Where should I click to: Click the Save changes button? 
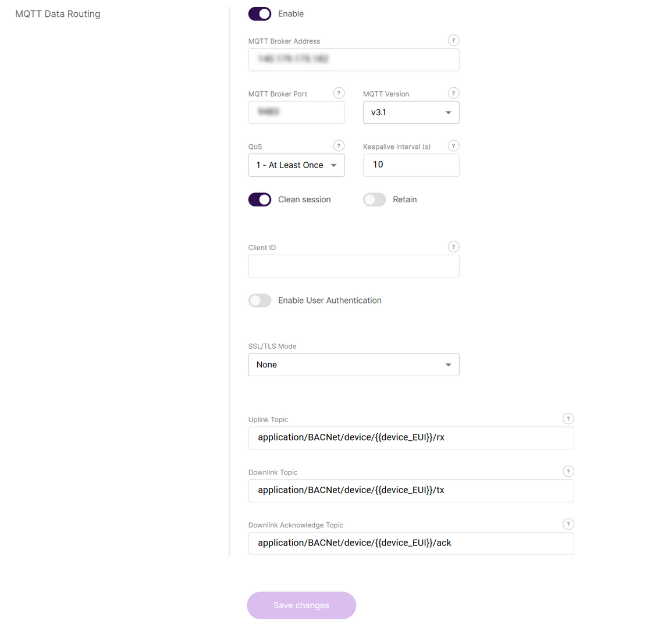[x=301, y=605]
